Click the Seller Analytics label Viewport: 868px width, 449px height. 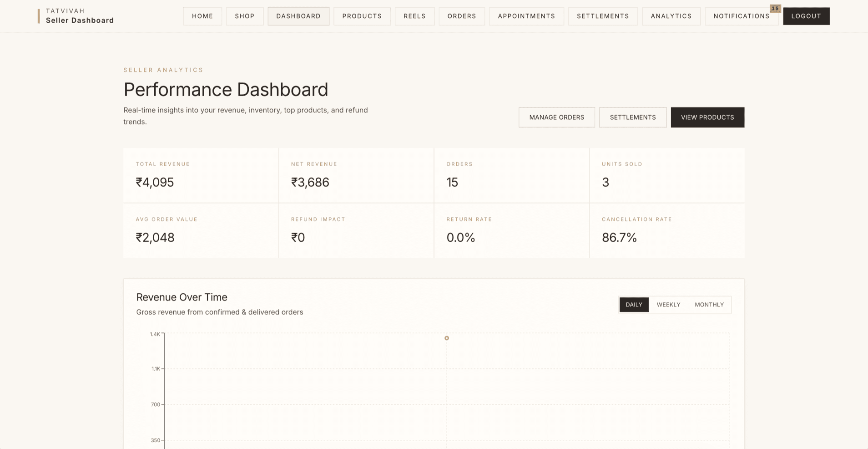[x=164, y=70]
